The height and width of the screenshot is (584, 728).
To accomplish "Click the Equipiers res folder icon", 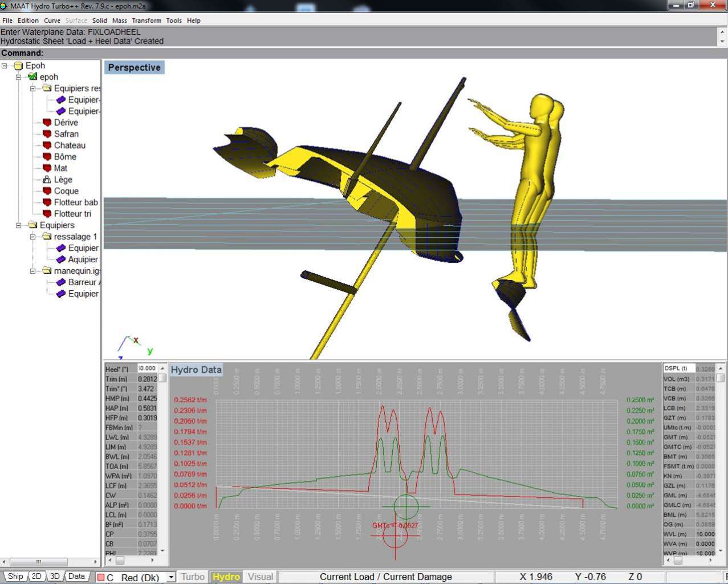I will pyautogui.click(x=47, y=88).
